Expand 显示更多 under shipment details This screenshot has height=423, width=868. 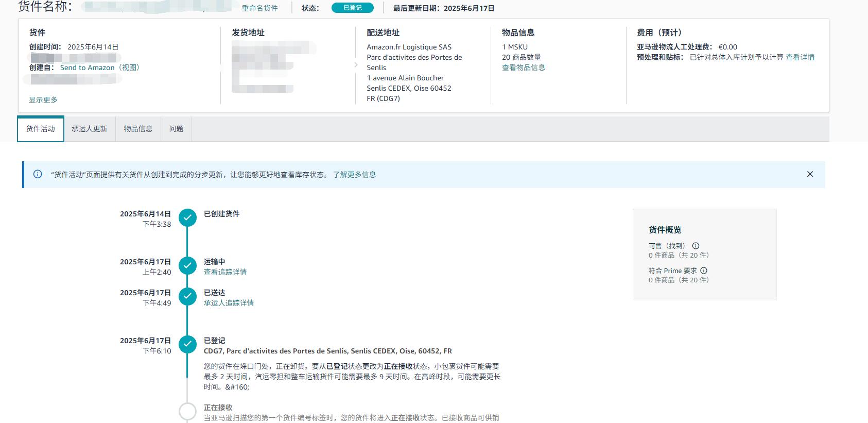point(43,99)
